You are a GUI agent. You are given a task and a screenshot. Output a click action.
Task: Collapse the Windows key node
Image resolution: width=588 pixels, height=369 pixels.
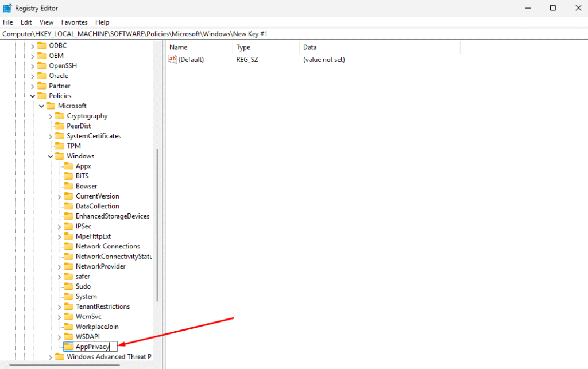point(51,156)
